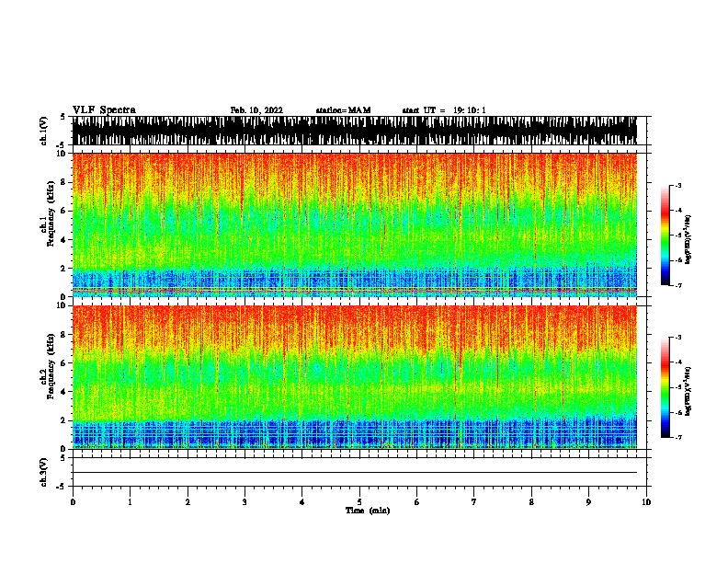Click time axis tick label "3"

(245, 502)
